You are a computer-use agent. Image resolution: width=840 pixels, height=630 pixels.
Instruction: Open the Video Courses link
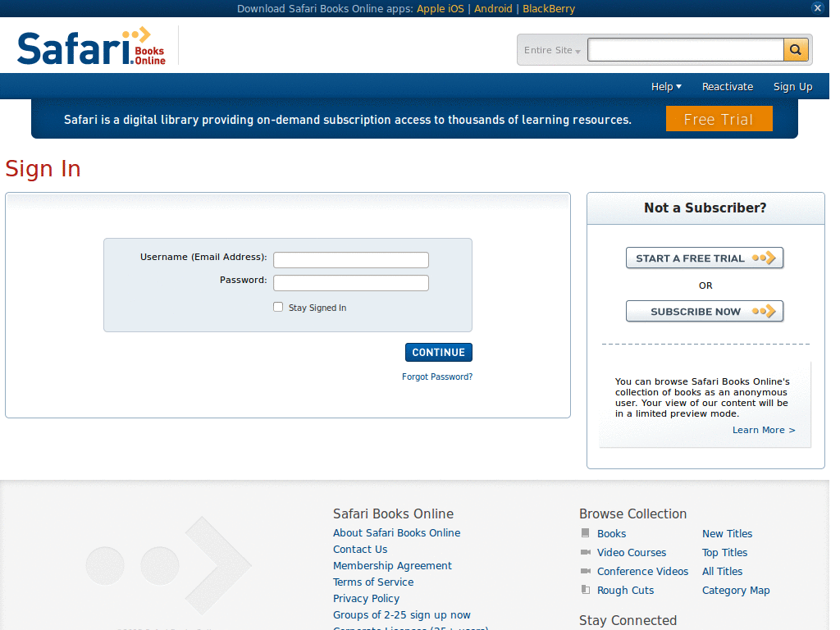[x=632, y=552]
